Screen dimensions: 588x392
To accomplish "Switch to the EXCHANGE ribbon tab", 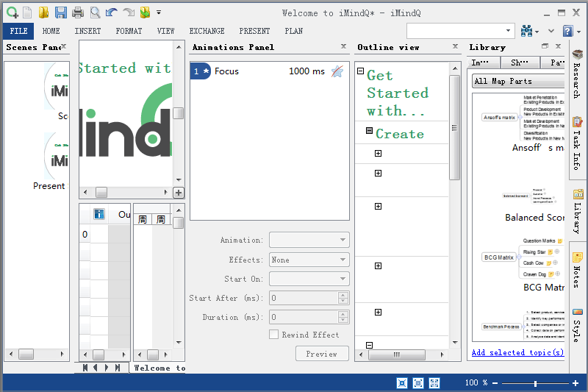I will (207, 31).
